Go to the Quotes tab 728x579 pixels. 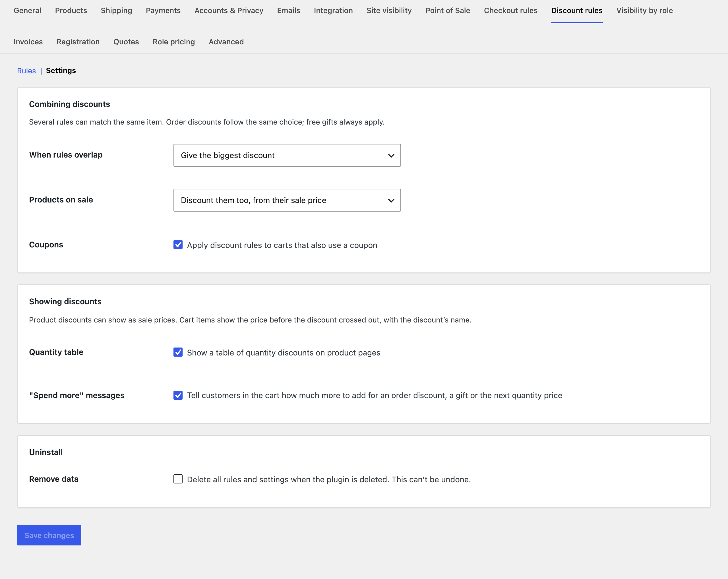pos(126,42)
